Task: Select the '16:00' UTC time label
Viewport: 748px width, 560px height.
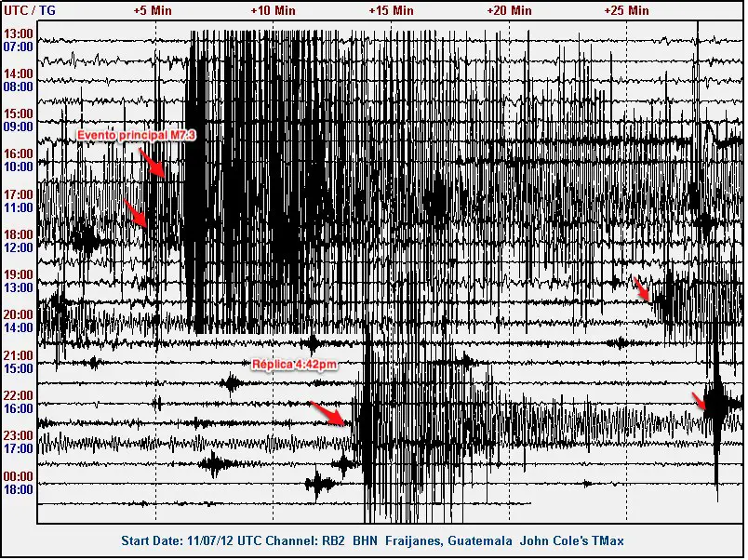Action: [x=19, y=154]
